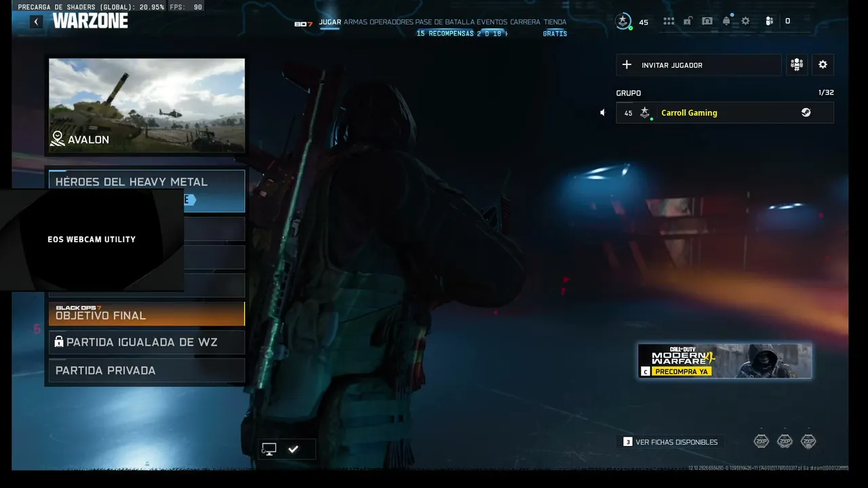Click the AVALON map thumbnail
Viewport: 868px width, 488px height.
pyautogui.click(x=146, y=105)
